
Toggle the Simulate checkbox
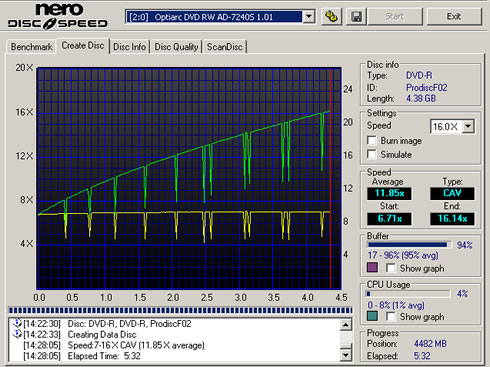pos(371,154)
